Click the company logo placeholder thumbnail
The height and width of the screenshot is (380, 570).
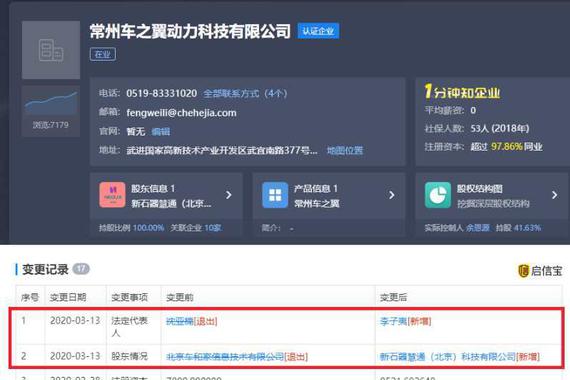click(51, 50)
